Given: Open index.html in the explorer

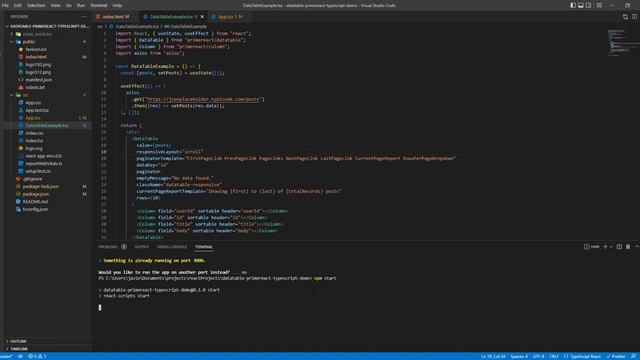Looking at the screenshot, I should 36,57.
